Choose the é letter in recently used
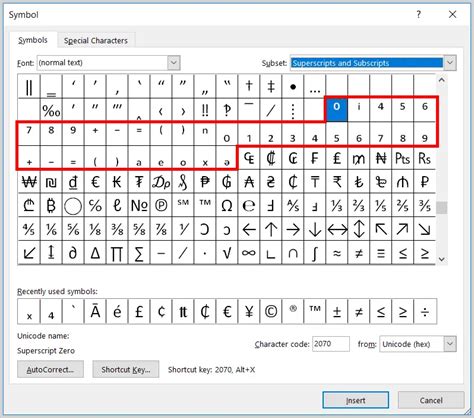 [117, 312]
